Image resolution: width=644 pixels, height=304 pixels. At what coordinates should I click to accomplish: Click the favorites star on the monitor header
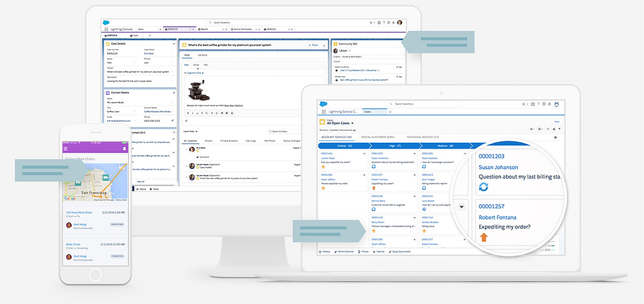pyautogui.click(x=371, y=22)
